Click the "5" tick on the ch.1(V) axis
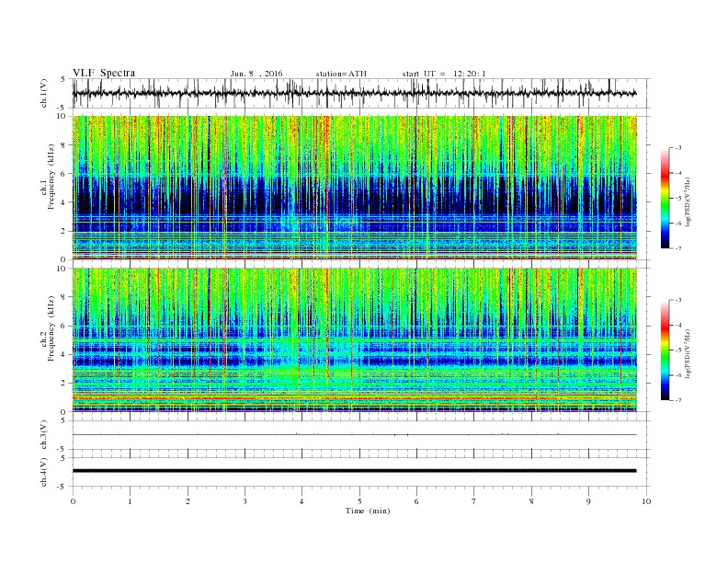The image size is (728, 563). pos(64,79)
